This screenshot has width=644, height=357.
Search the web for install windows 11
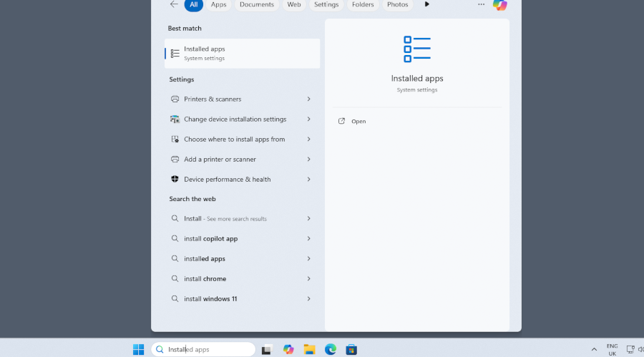[243, 298]
